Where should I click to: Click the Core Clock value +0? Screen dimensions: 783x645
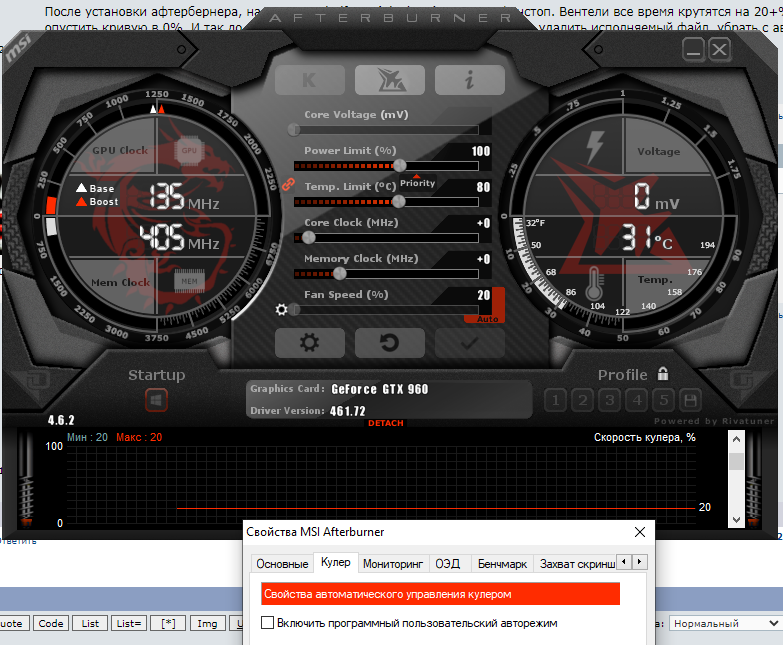coord(483,223)
